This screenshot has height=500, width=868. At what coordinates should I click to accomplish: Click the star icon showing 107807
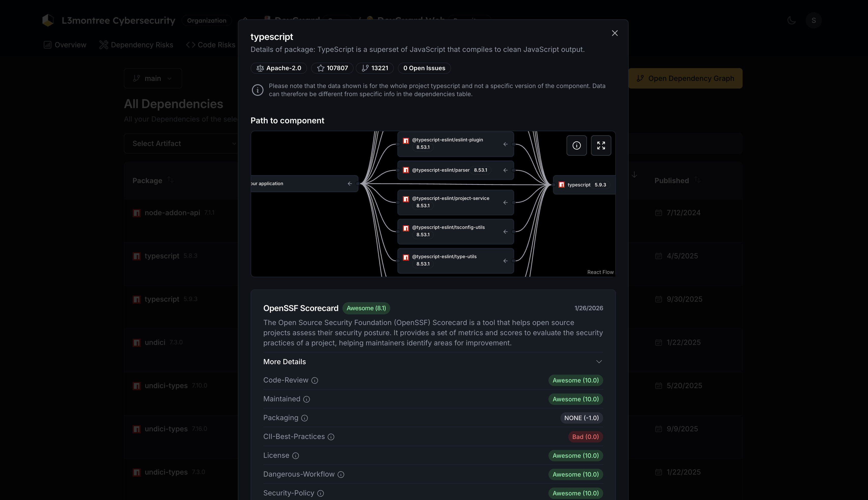(321, 68)
